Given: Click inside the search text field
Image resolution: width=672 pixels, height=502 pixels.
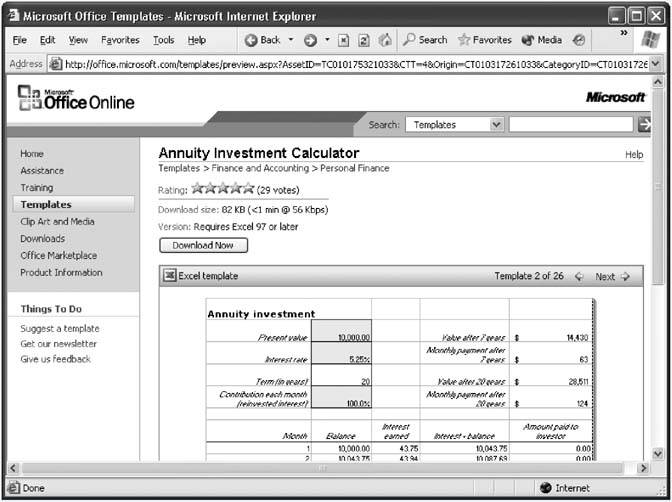Looking at the screenshot, I should tap(570, 125).
